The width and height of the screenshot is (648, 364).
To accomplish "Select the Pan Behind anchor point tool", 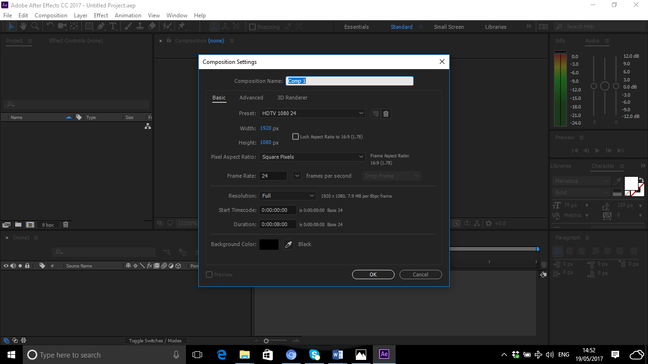I will (x=74, y=26).
